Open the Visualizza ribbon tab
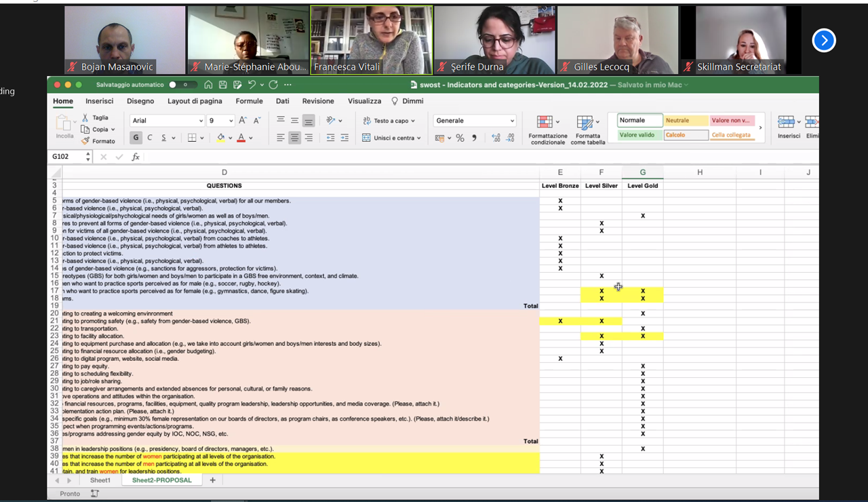The image size is (868, 502). (x=364, y=101)
